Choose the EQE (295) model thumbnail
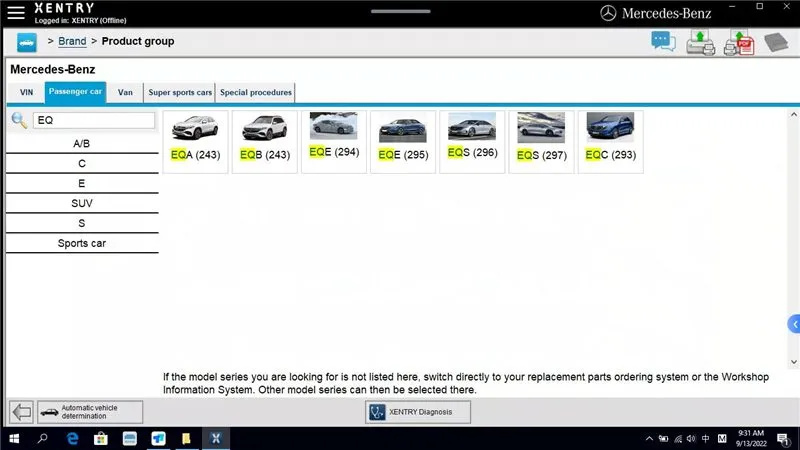 (403, 142)
